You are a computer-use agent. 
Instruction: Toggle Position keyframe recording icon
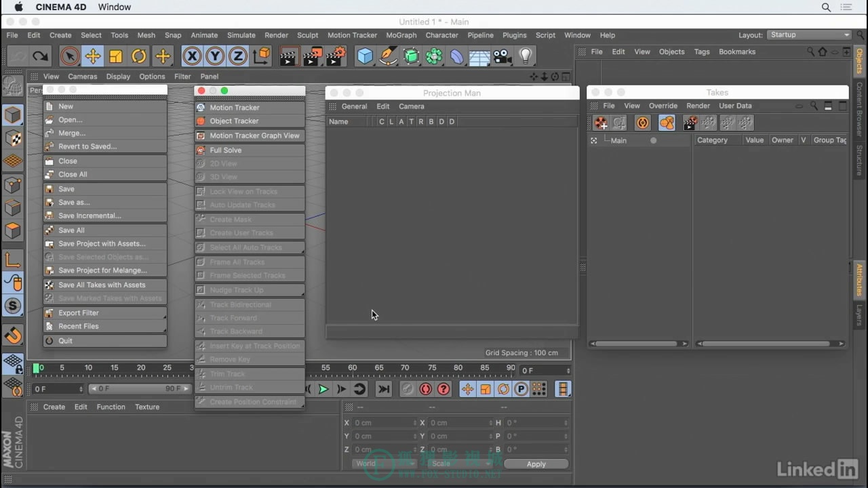coord(468,389)
